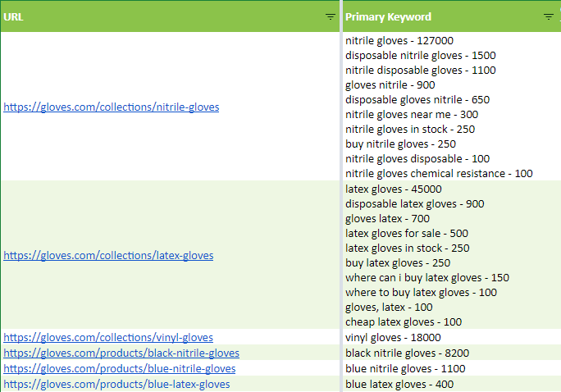Open the nitrile-gloves collection link

(112, 107)
